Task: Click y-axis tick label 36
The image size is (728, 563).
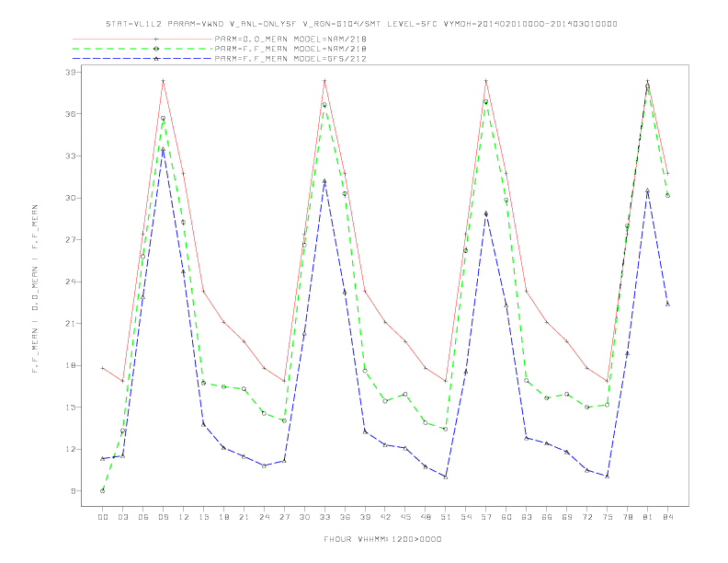Action: [70, 114]
